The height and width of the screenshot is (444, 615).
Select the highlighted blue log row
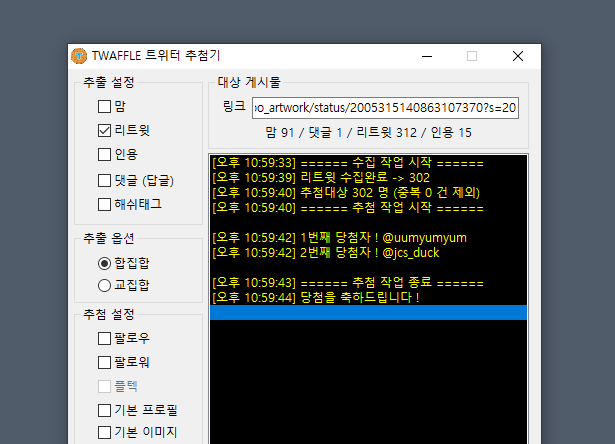point(368,313)
